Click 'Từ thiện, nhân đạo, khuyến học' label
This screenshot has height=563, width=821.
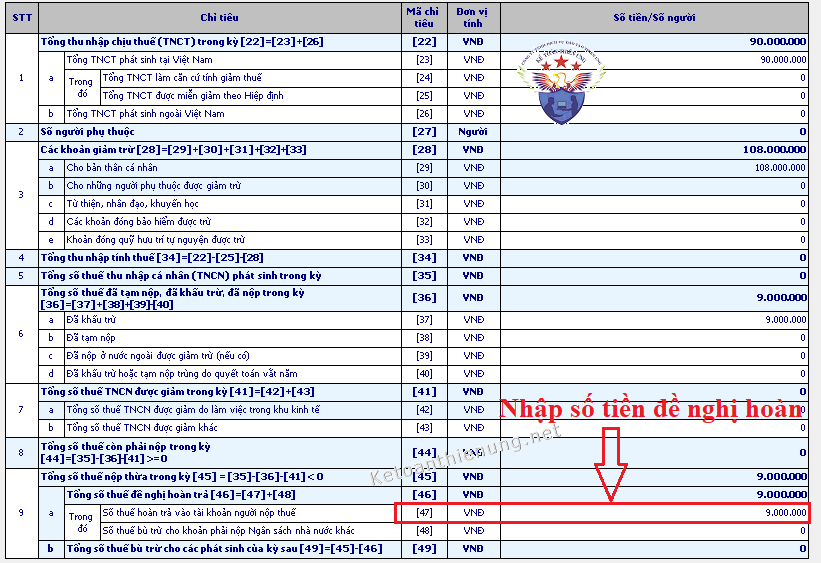click(x=132, y=204)
